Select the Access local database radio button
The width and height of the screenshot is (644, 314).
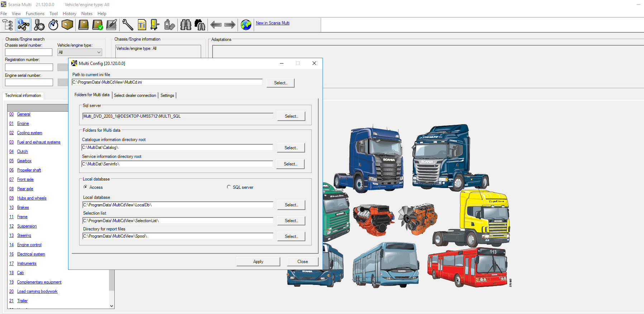coord(86,187)
